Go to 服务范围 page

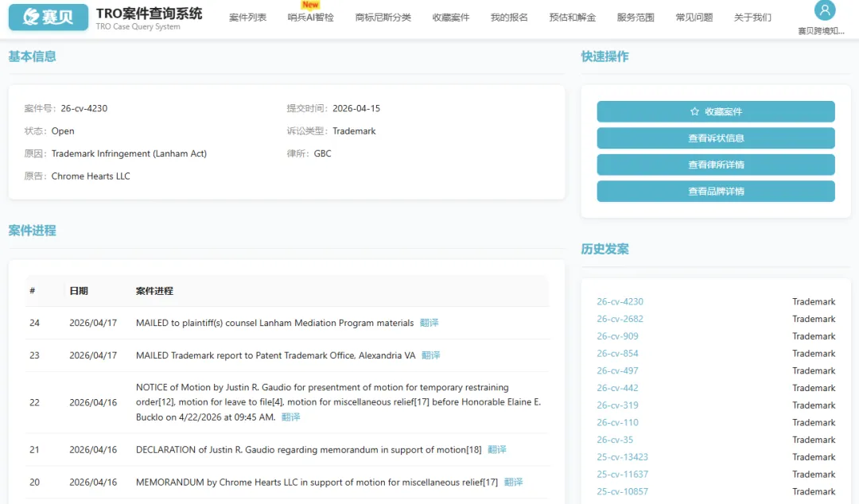(636, 17)
